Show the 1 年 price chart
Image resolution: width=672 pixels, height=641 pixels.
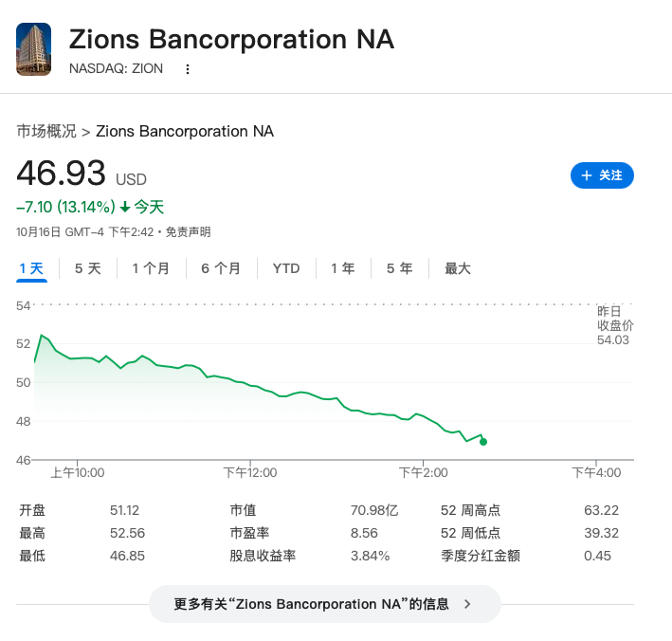pyautogui.click(x=343, y=268)
